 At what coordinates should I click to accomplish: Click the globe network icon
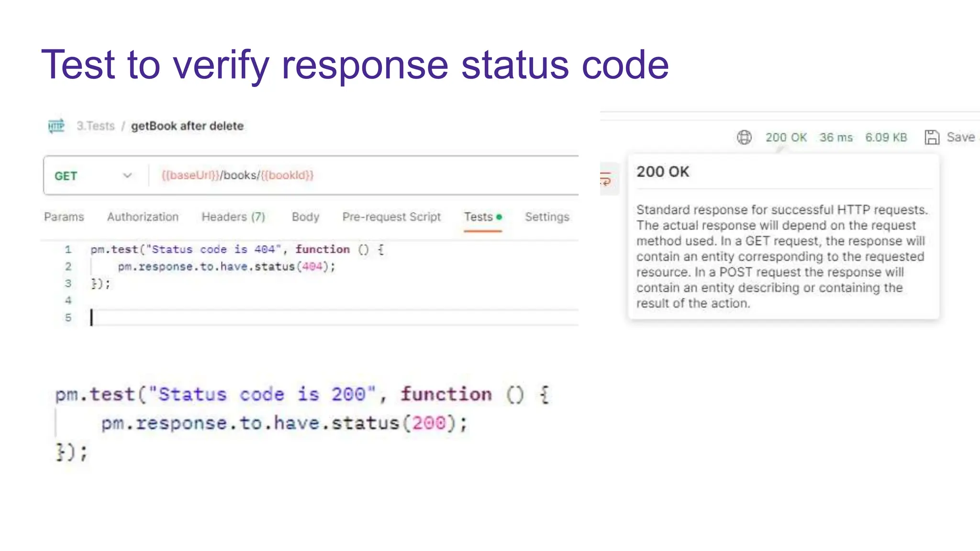pyautogui.click(x=744, y=137)
